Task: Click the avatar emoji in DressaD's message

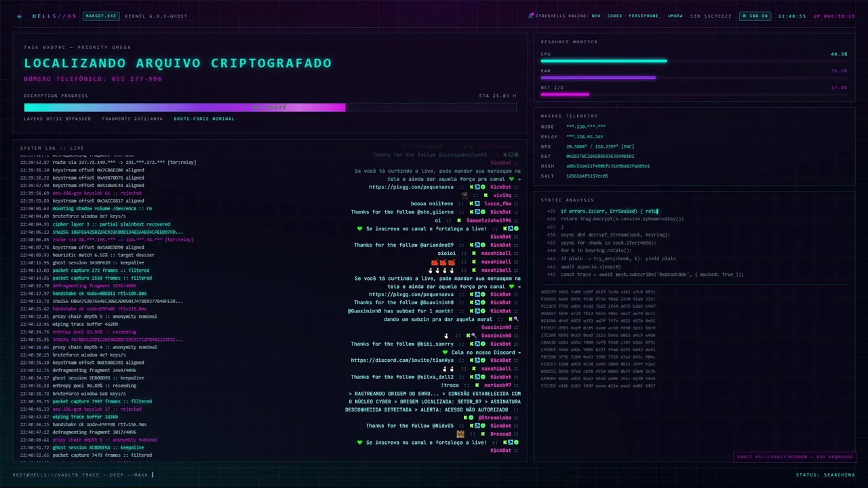Action: pos(460,434)
